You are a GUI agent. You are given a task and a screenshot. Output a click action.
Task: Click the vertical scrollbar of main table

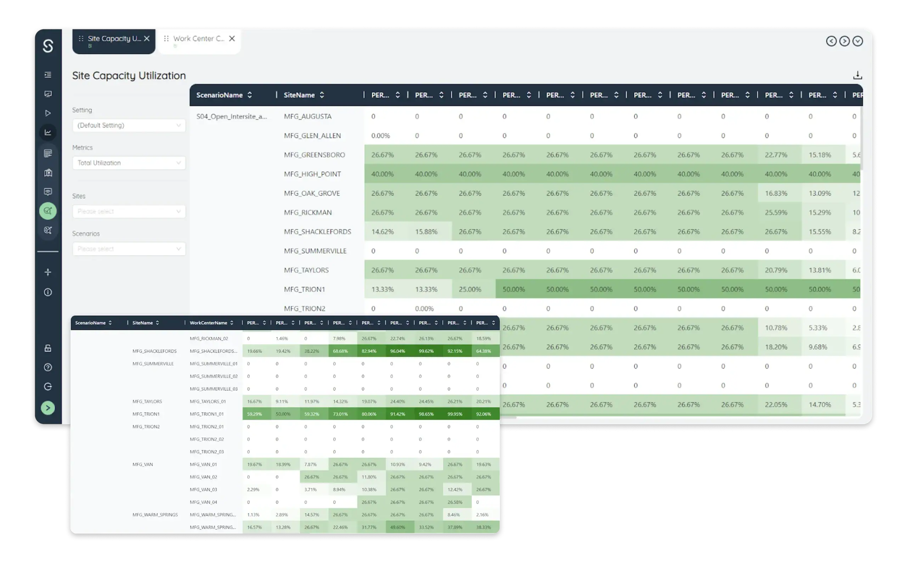click(x=861, y=137)
